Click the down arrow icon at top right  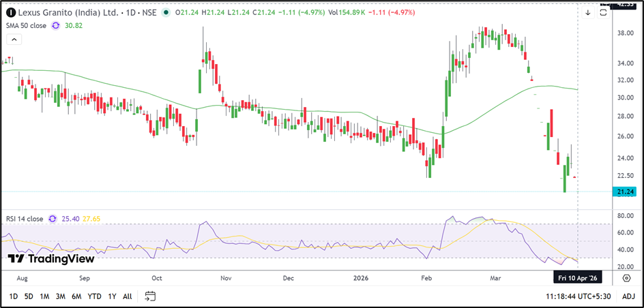pos(588,12)
